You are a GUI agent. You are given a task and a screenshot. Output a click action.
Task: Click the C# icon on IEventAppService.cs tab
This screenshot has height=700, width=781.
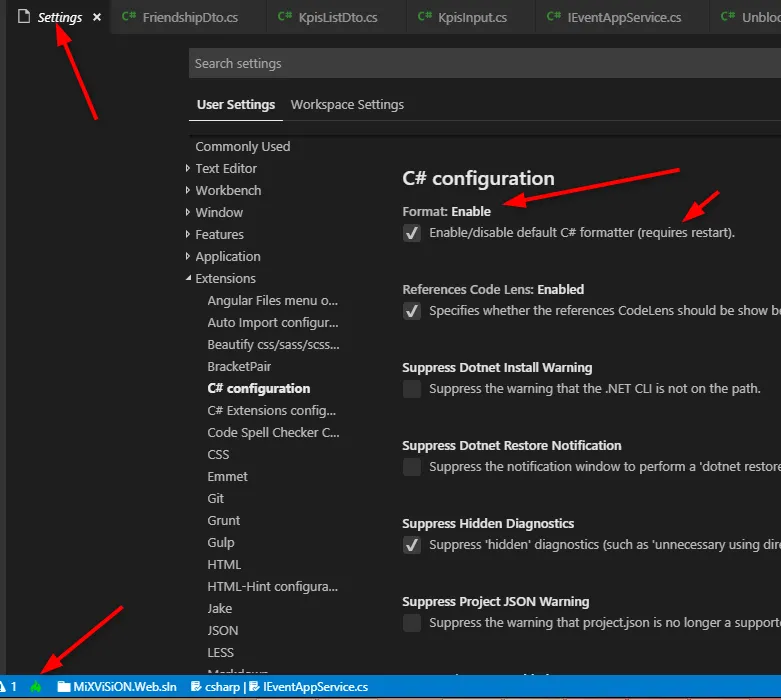tap(554, 16)
